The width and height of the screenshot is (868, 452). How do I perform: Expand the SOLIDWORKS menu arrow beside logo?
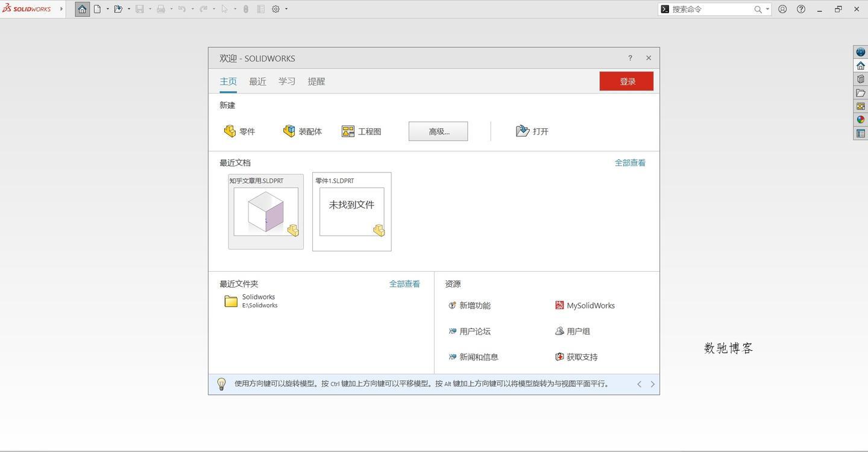click(x=61, y=9)
